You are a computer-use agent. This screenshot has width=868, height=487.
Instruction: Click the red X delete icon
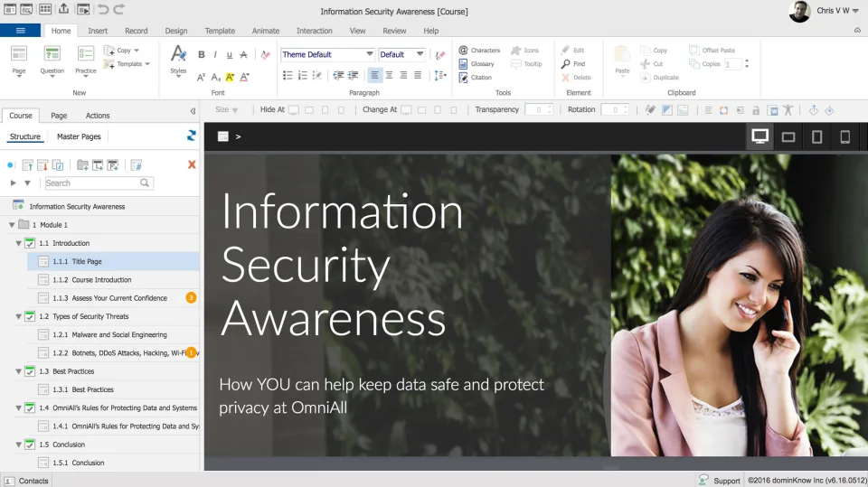pyautogui.click(x=192, y=164)
